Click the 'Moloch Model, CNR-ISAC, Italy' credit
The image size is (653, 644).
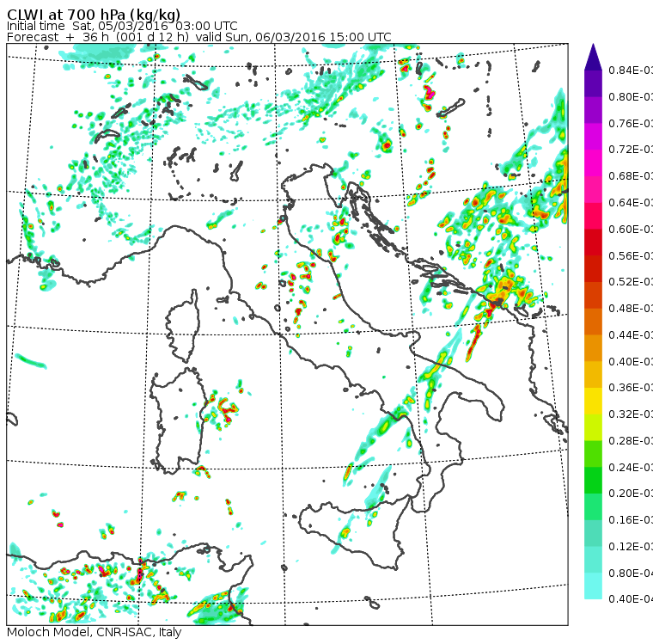[x=95, y=632]
